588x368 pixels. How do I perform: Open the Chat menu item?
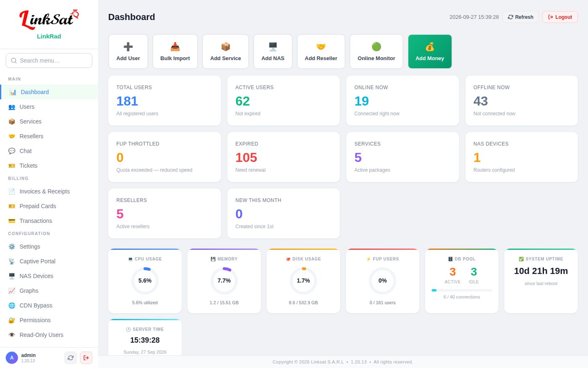click(x=49, y=151)
